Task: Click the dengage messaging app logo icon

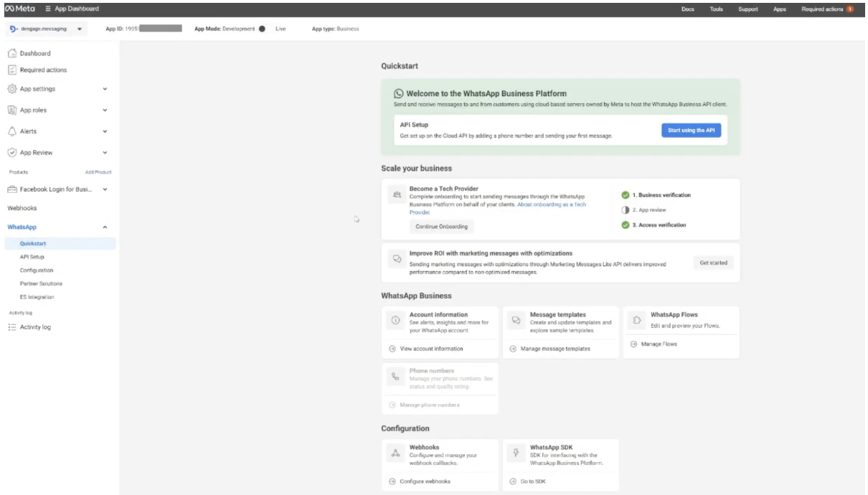Action: pos(15,29)
